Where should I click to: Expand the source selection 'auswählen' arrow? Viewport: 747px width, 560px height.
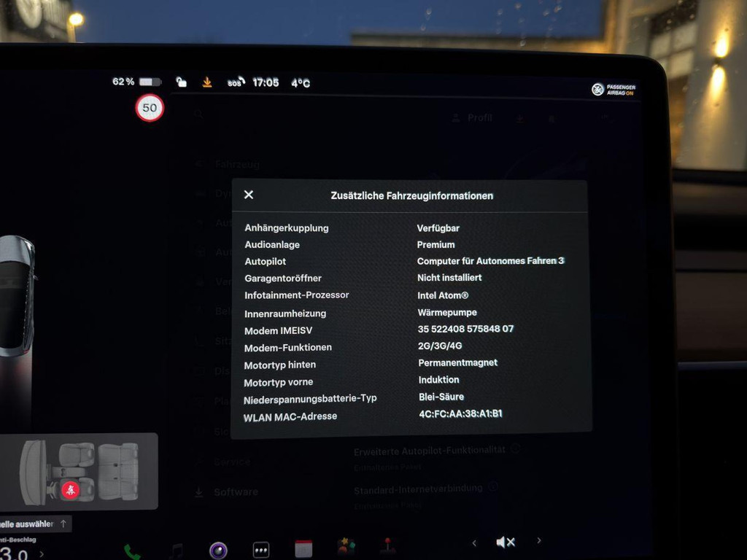pyautogui.click(x=63, y=524)
